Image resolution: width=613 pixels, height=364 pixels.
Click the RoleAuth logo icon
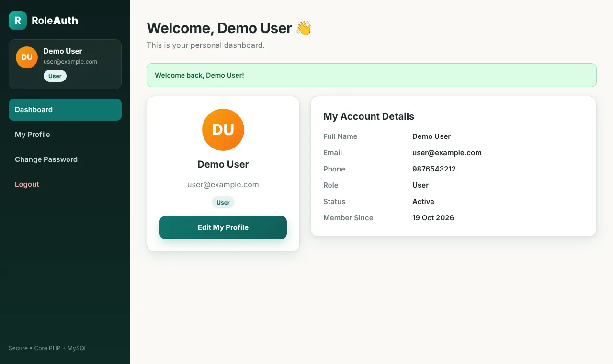18,21
